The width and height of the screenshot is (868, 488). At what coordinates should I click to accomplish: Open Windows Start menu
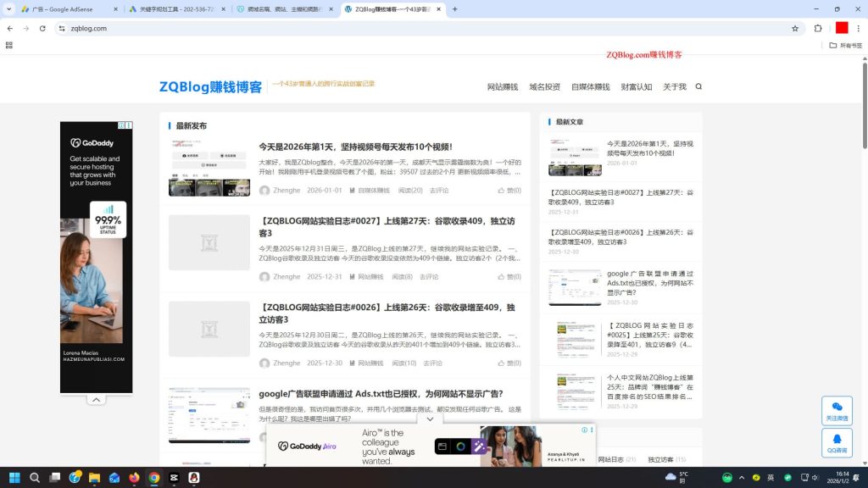(14, 478)
